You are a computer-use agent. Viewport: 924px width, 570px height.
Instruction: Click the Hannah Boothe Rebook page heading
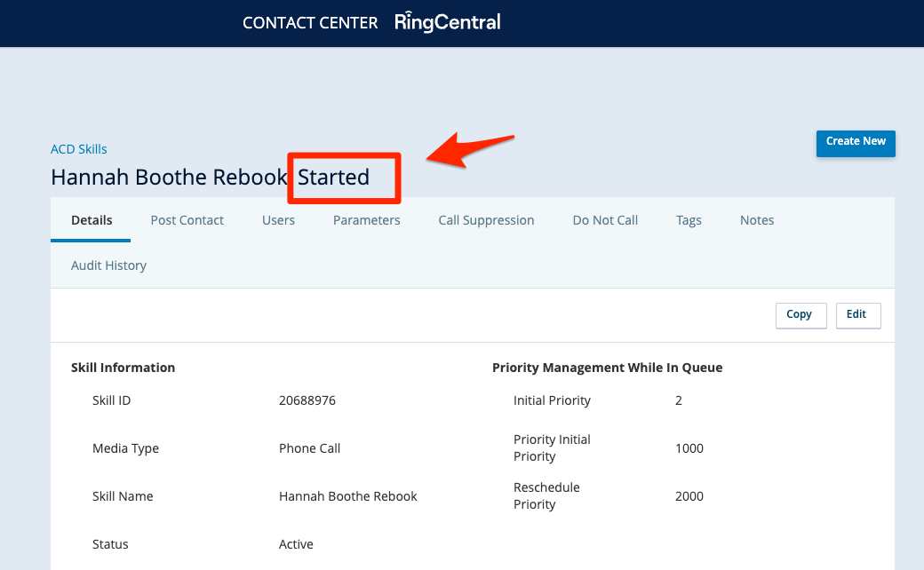(x=169, y=178)
